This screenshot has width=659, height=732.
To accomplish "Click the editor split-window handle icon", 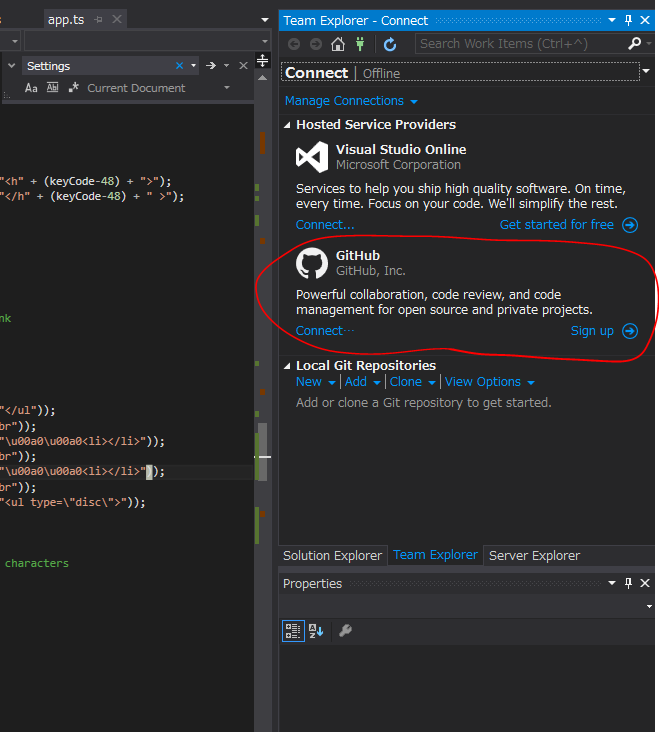I will (262, 60).
